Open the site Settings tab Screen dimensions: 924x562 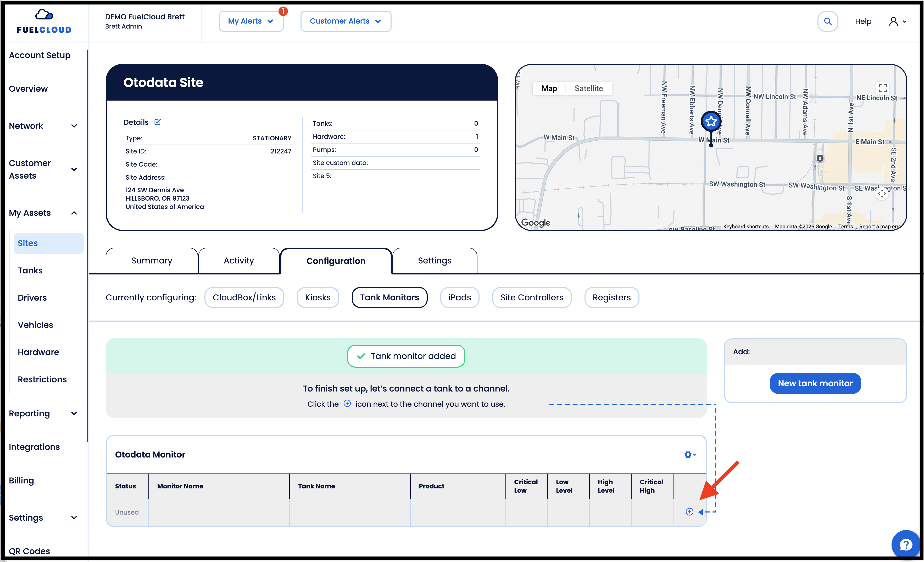click(x=435, y=261)
